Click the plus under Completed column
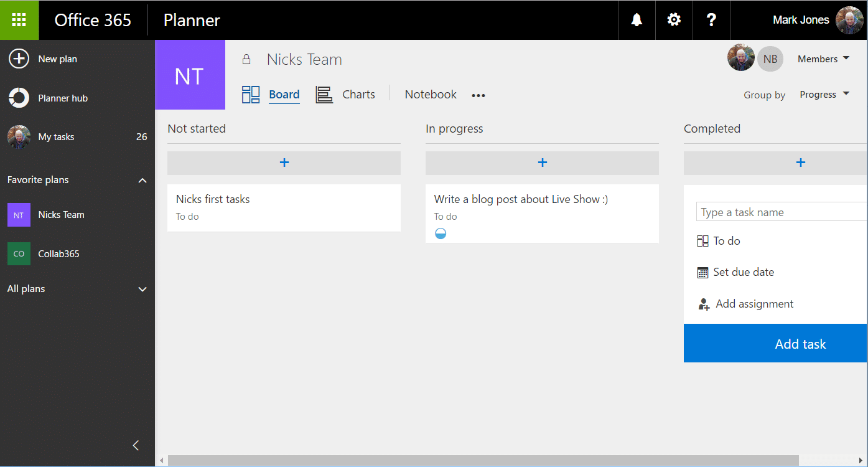Image resolution: width=868 pixels, height=467 pixels. coord(800,163)
